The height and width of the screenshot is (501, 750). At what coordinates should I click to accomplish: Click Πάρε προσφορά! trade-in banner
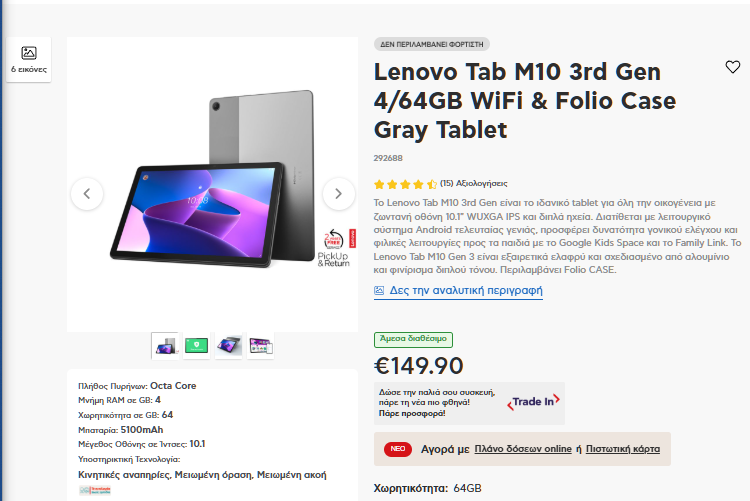412,413
